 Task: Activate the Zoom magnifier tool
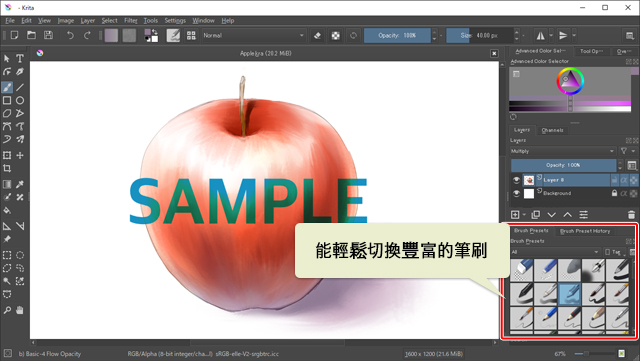pyautogui.click(x=7, y=310)
